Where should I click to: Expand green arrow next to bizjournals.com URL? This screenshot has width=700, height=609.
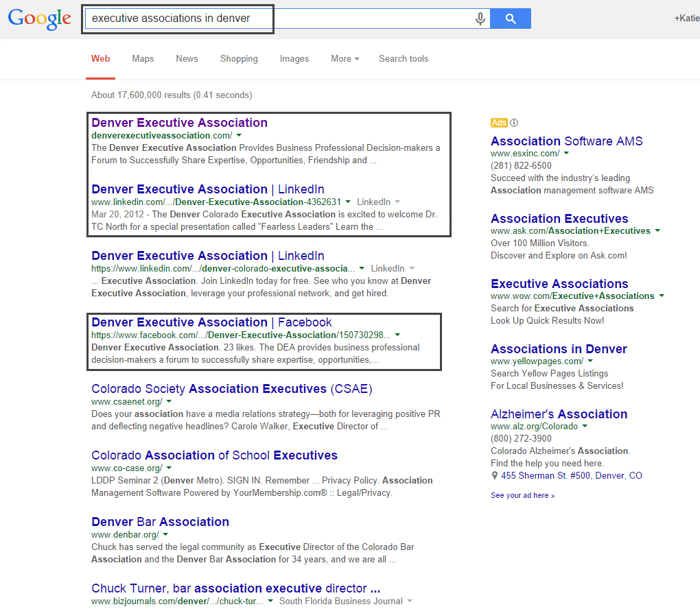coord(270,601)
